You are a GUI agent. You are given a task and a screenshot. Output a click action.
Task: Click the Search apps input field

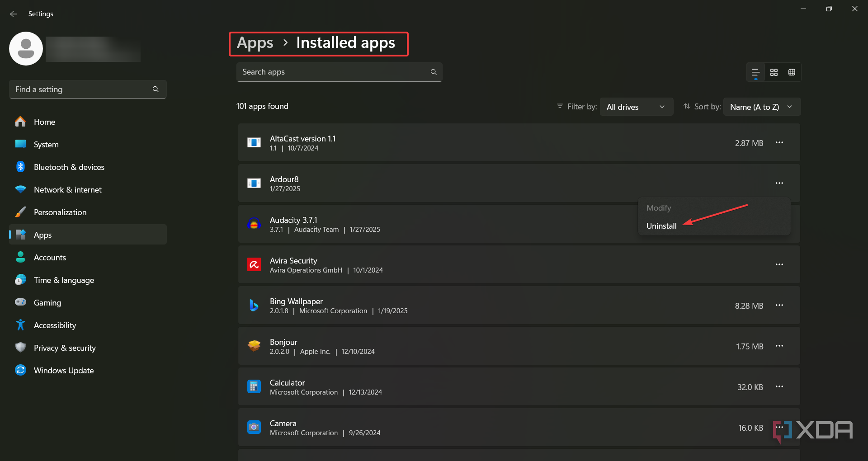pos(339,72)
